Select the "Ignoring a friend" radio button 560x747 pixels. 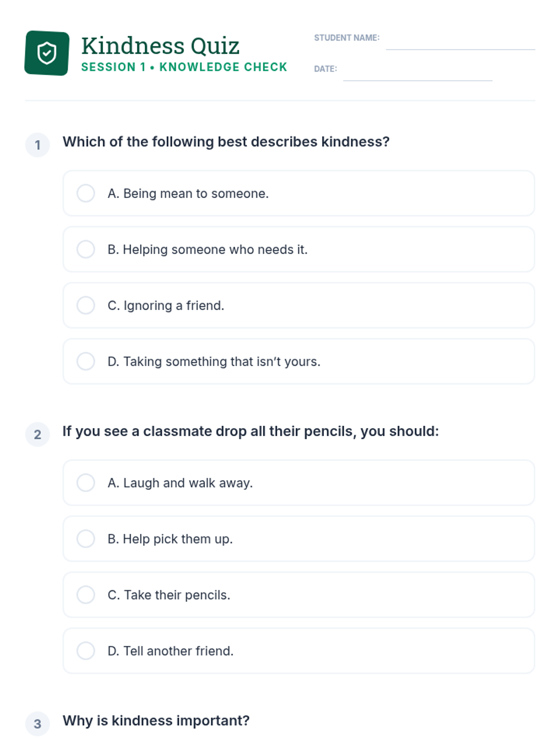click(86, 305)
